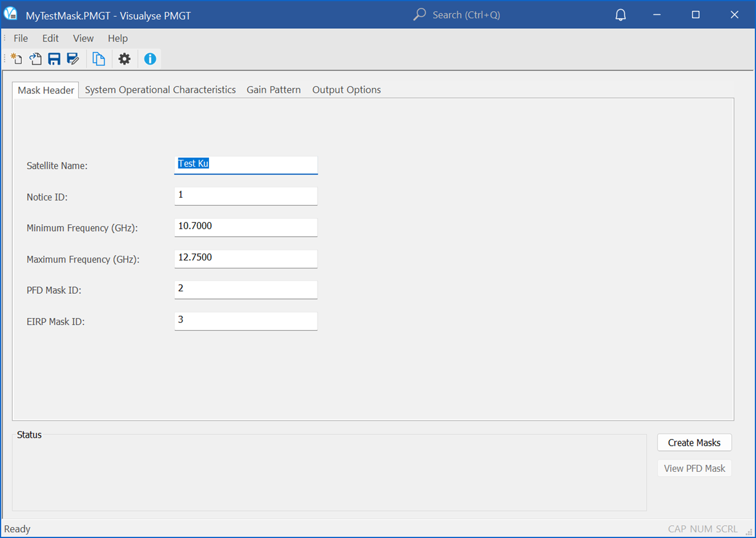756x538 pixels.
Task: Click the Ready status bar text
Action: (17, 529)
